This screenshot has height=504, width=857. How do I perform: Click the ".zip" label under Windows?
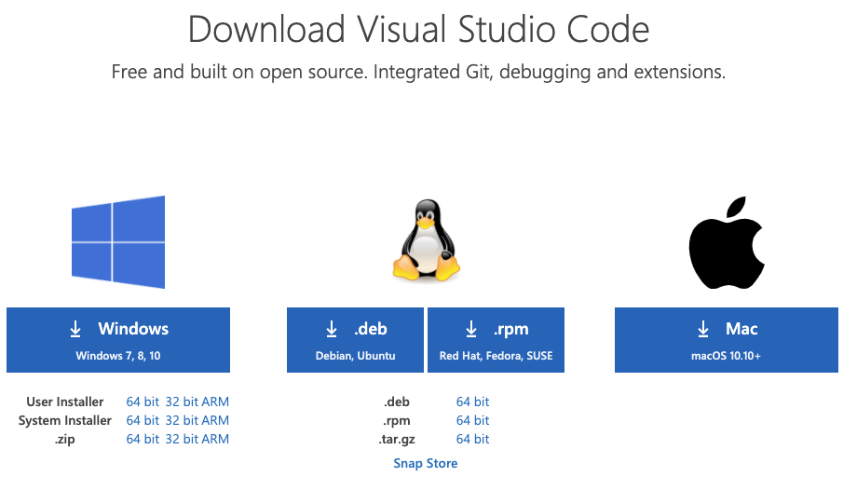(x=65, y=440)
